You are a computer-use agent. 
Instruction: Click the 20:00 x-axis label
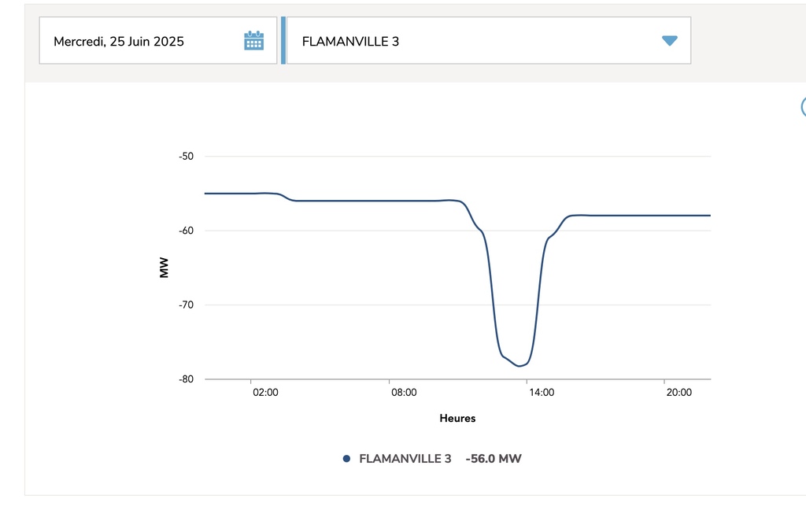point(679,392)
